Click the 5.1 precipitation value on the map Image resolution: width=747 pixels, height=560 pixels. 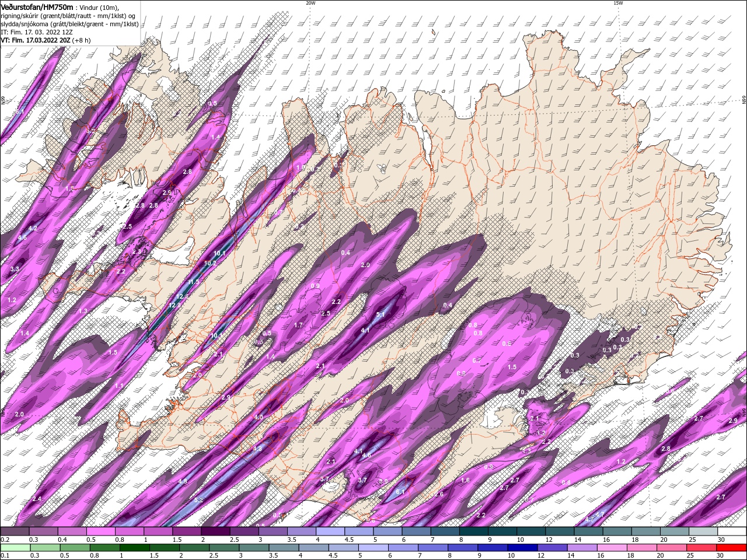[x=381, y=314]
